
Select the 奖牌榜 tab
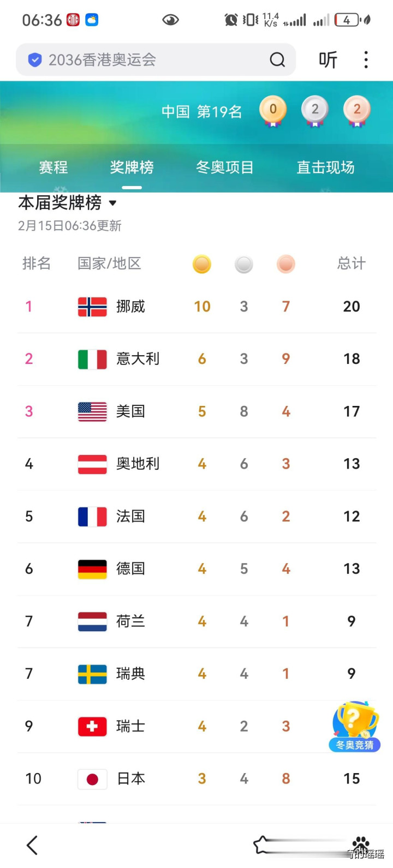click(132, 167)
